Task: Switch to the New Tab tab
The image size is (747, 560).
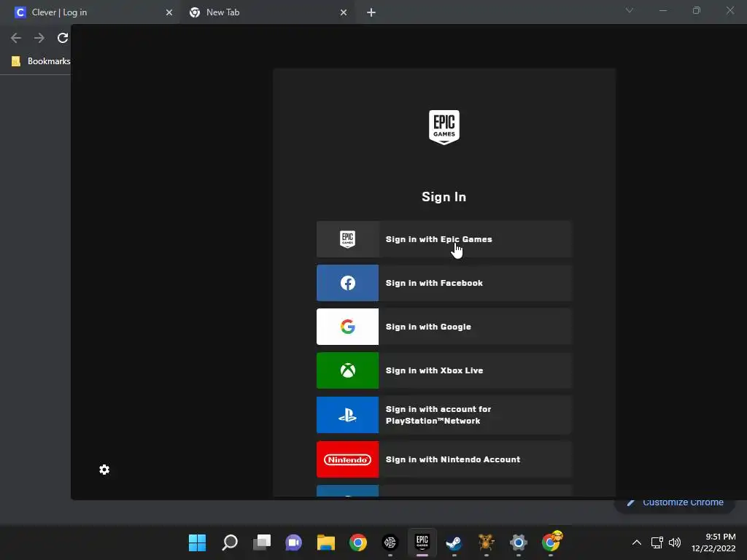Action: [x=267, y=12]
